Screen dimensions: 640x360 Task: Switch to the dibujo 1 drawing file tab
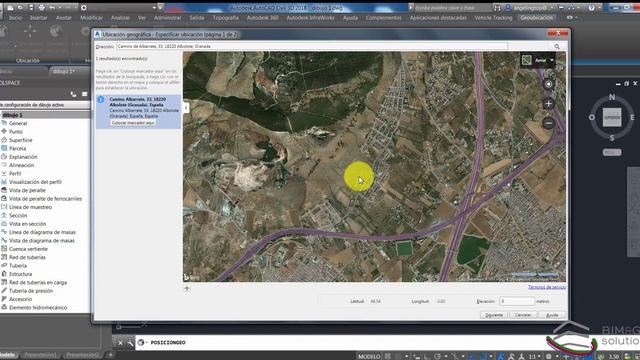pyautogui.click(x=64, y=71)
